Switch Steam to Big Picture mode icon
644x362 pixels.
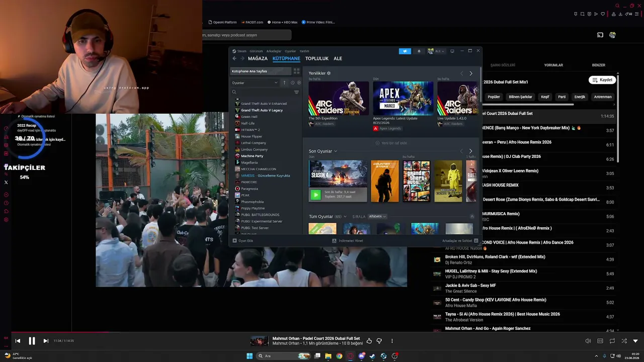point(452,51)
